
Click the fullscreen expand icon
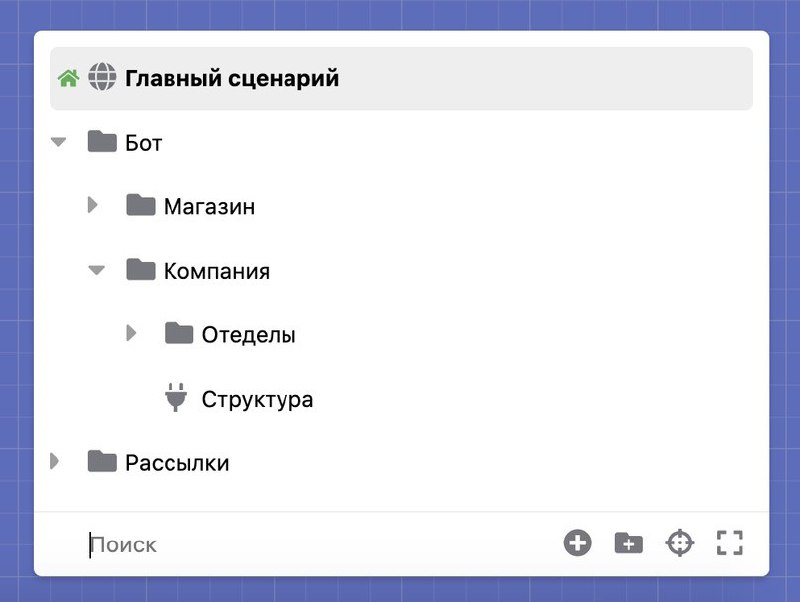[x=730, y=543]
